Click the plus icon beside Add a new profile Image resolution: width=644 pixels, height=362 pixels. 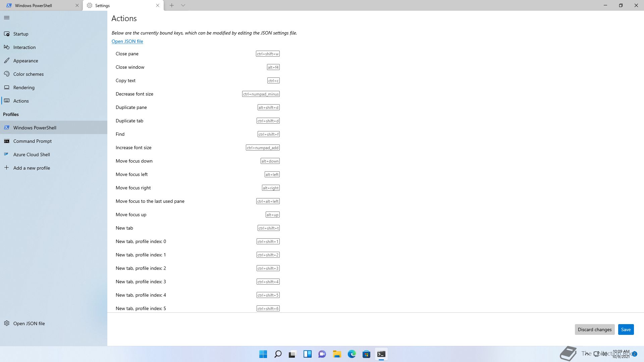pos(7,168)
